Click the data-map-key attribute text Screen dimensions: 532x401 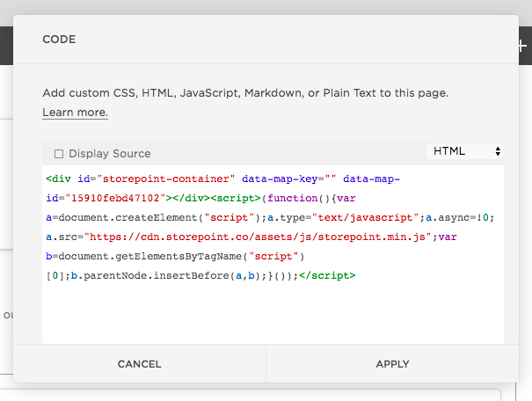280,179
